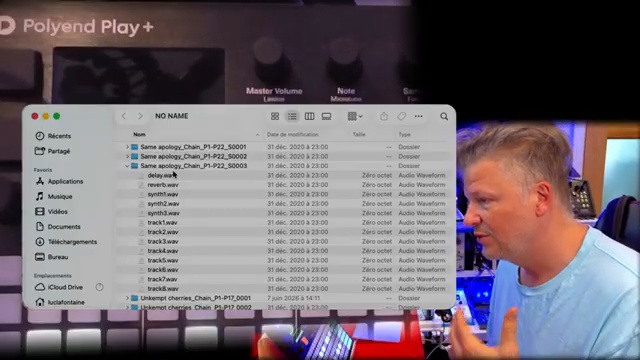Open the group-by dropdown in the toolbar
The width and height of the screenshot is (640, 360).
point(355,116)
